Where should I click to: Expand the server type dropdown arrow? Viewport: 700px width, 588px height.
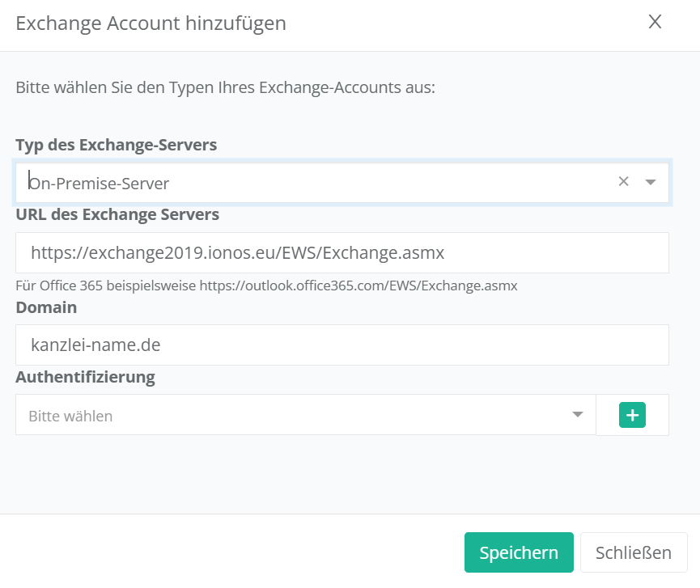point(651,183)
